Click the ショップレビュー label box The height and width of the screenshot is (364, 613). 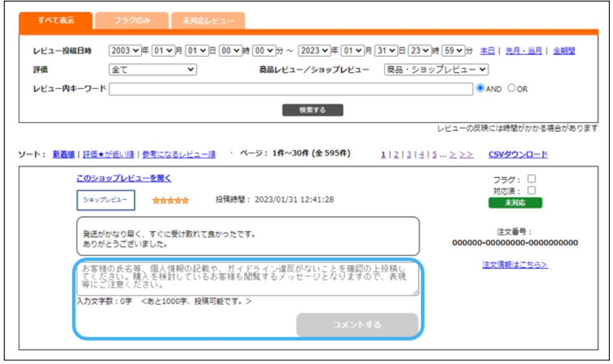click(106, 200)
